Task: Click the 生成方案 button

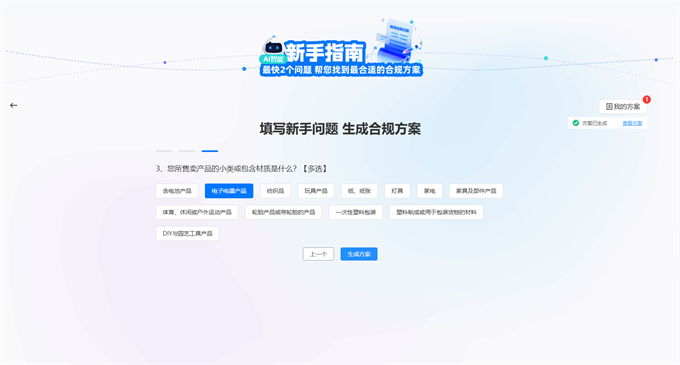Action: (359, 254)
